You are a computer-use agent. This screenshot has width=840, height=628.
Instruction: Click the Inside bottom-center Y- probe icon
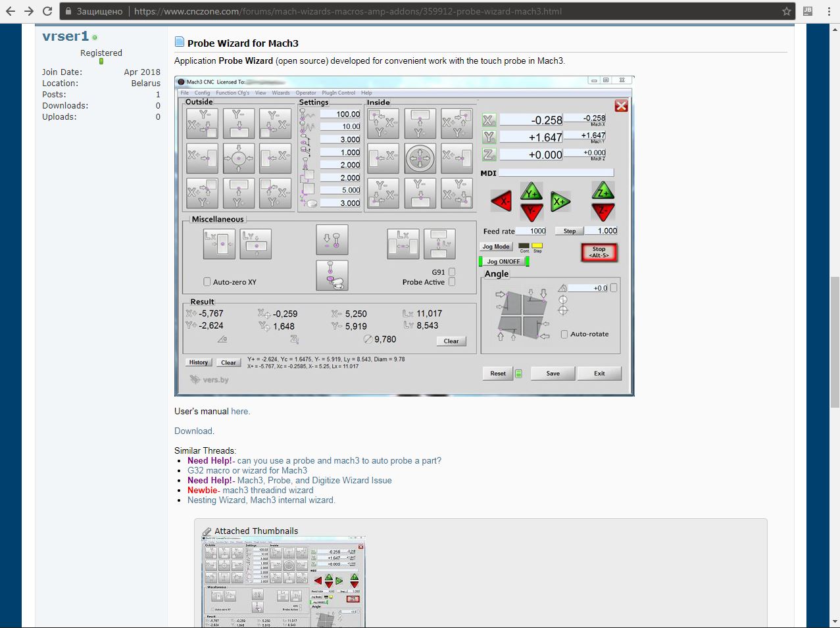coord(420,193)
